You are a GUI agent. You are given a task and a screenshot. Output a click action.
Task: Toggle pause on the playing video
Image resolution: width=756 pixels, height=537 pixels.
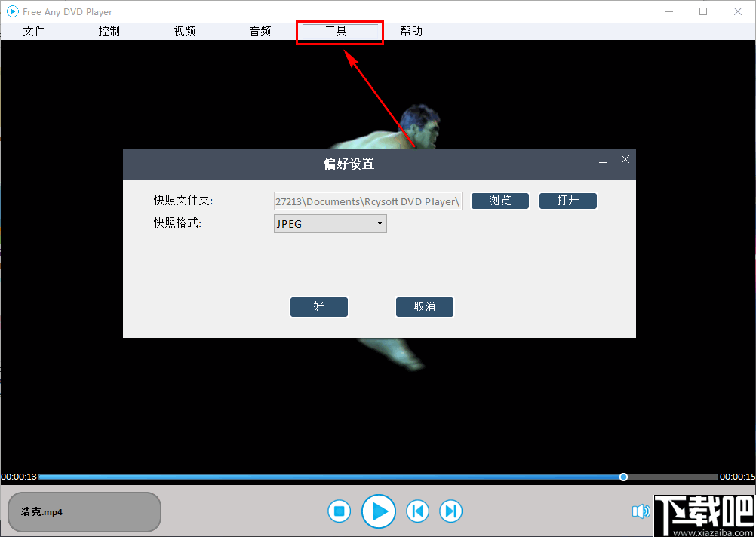point(379,511)
